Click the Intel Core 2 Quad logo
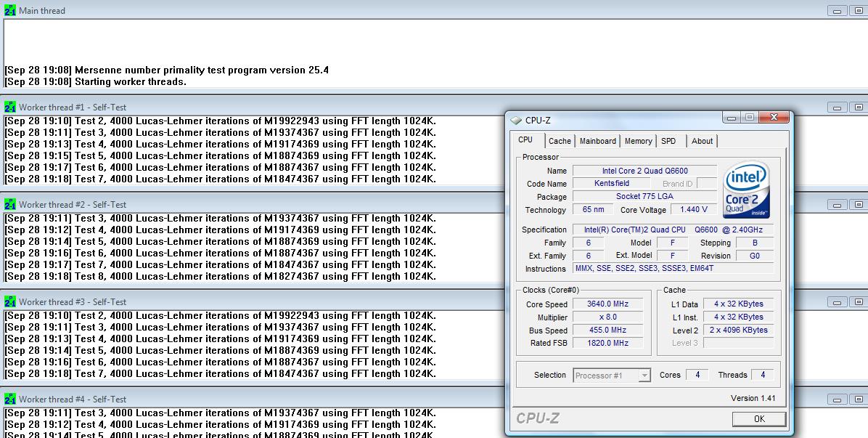The image size is (868, 438). click(746, 190)
